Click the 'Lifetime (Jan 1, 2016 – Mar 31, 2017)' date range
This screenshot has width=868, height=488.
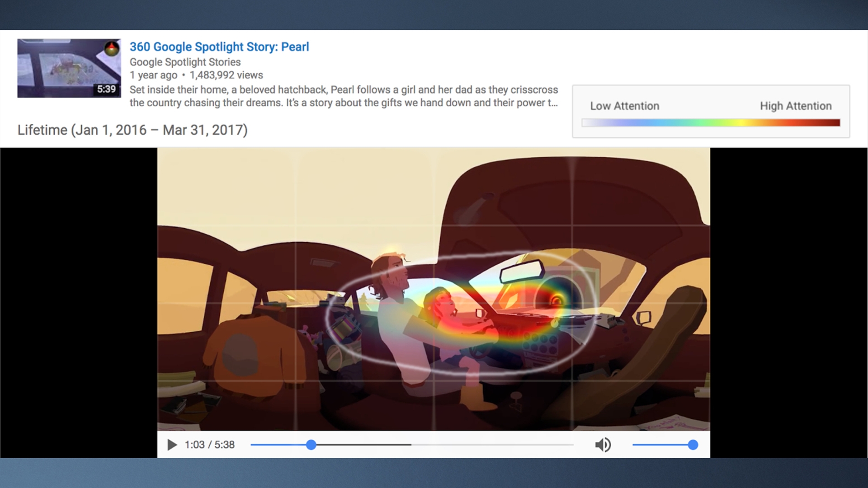coord(132,130)
